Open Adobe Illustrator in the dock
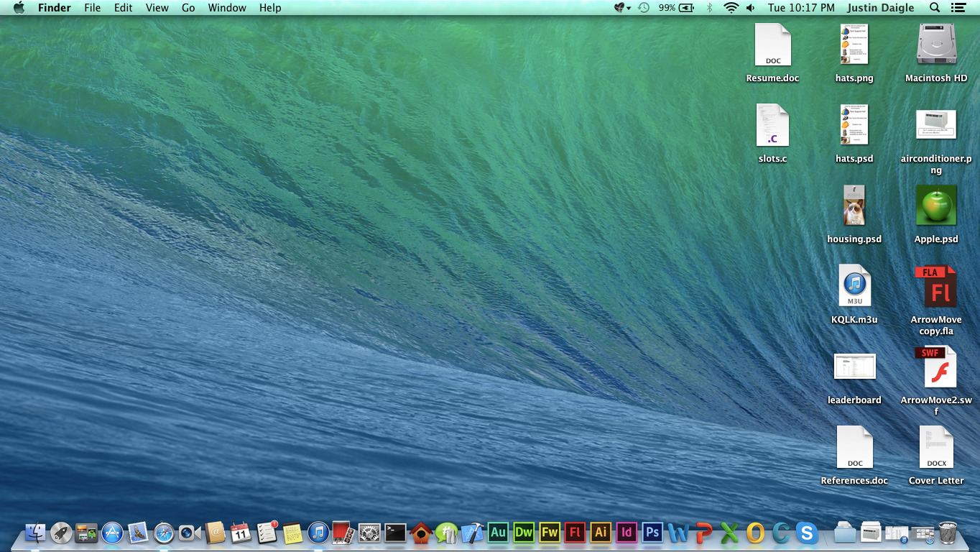980x552 pixels. click(601, 533)
